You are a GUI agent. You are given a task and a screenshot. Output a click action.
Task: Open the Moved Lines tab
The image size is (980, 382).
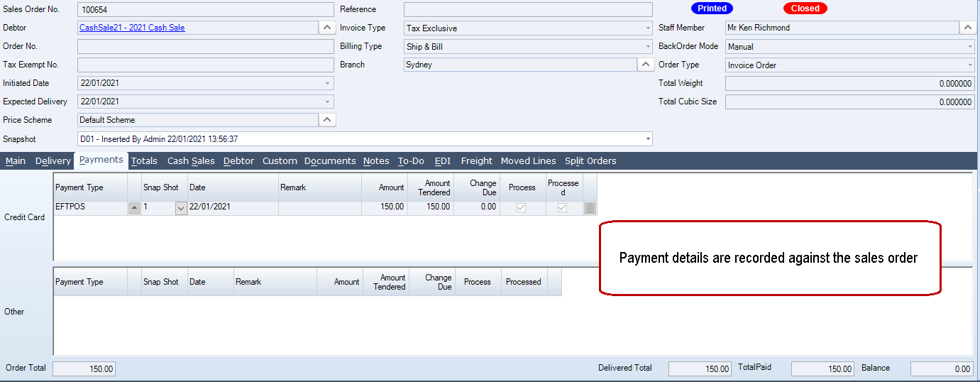(x=529, y=161)
